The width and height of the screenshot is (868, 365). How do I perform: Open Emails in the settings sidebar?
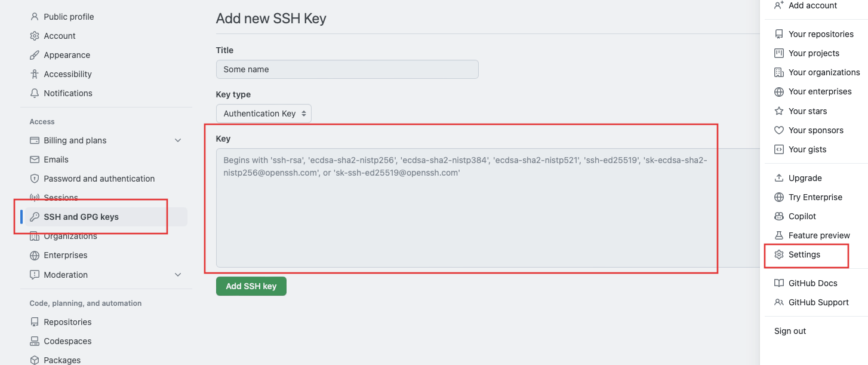point(56,160)
